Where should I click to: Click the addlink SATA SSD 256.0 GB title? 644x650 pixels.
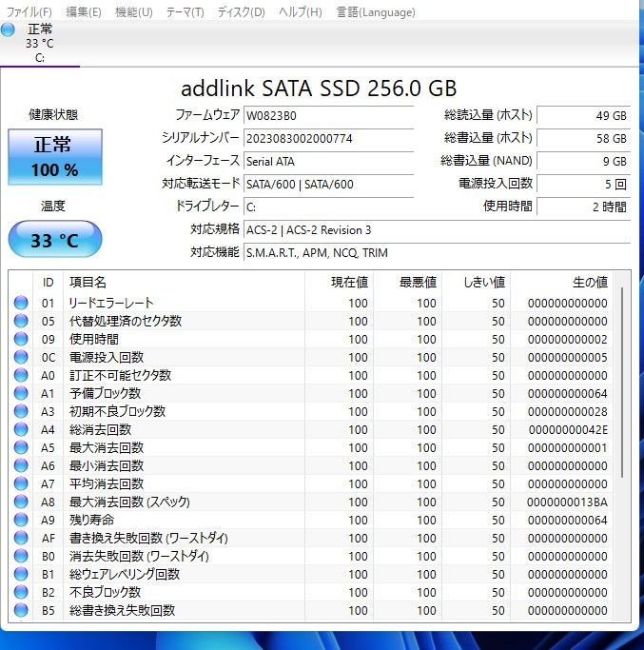coord(319,89)
